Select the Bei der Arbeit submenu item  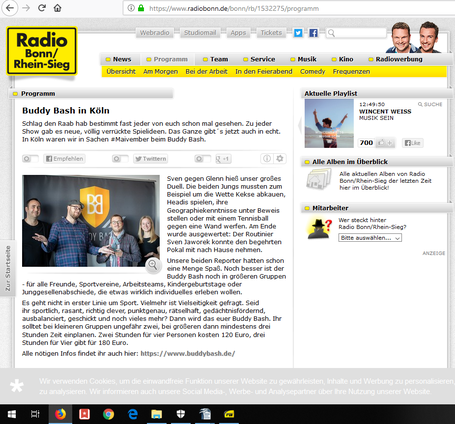tap(206, 72)
